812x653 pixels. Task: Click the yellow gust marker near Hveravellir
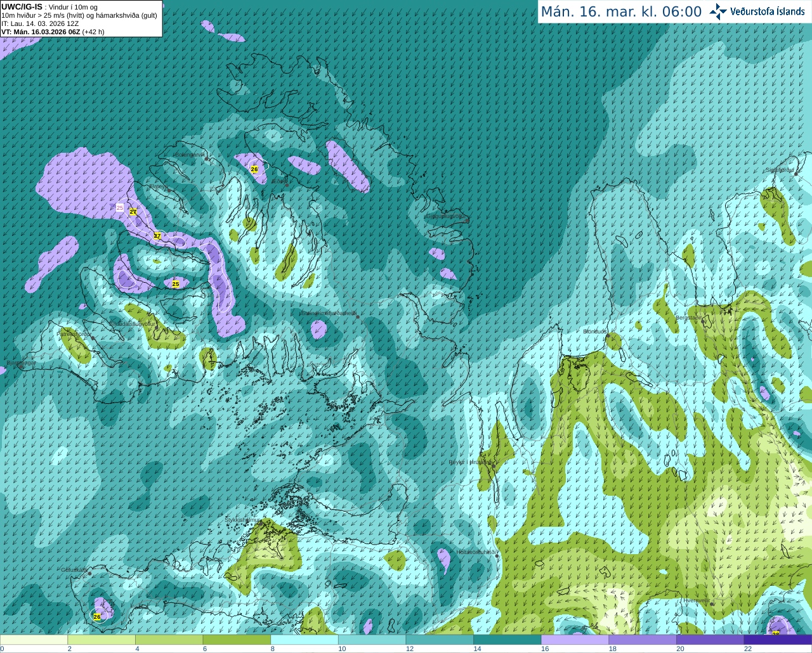[x=775, y=633]
